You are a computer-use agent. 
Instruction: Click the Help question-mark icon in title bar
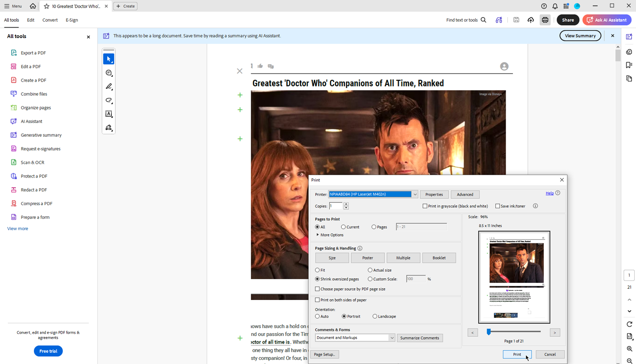(x=544, y=6)
